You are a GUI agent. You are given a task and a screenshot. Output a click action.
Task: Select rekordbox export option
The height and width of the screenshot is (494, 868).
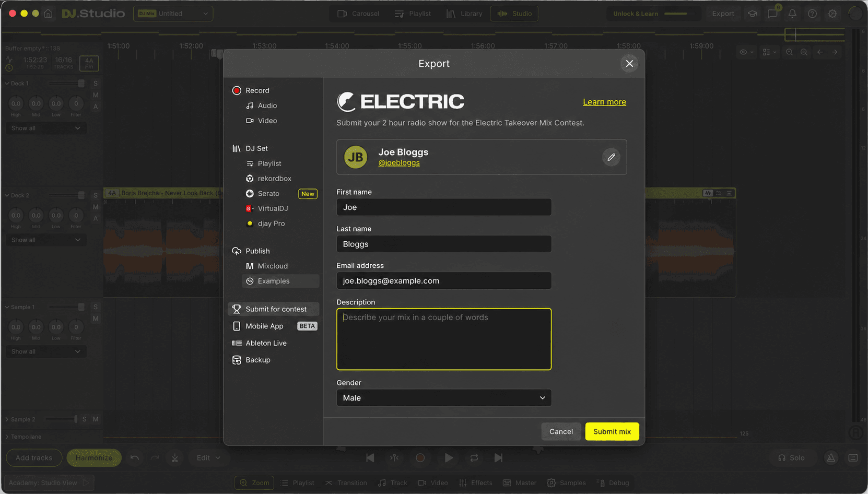point(269,179)
